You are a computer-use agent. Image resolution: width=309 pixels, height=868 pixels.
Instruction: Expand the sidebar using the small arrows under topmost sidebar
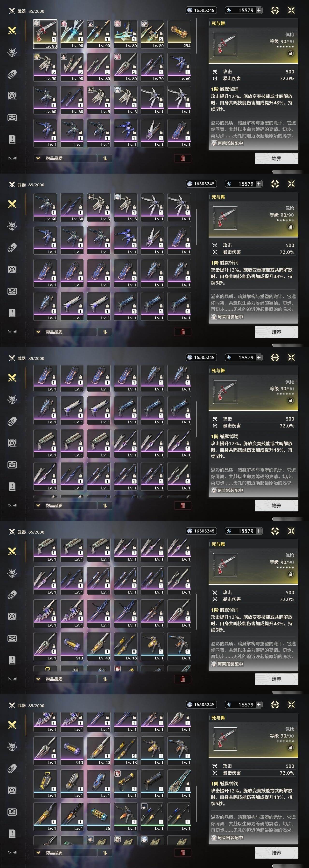pos(12,158)
